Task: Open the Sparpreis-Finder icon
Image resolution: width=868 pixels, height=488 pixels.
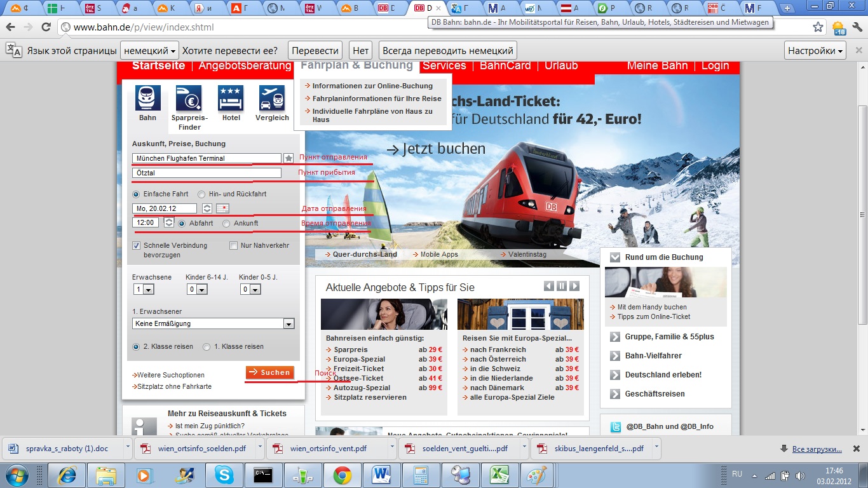Action: [x=189, y=98]
